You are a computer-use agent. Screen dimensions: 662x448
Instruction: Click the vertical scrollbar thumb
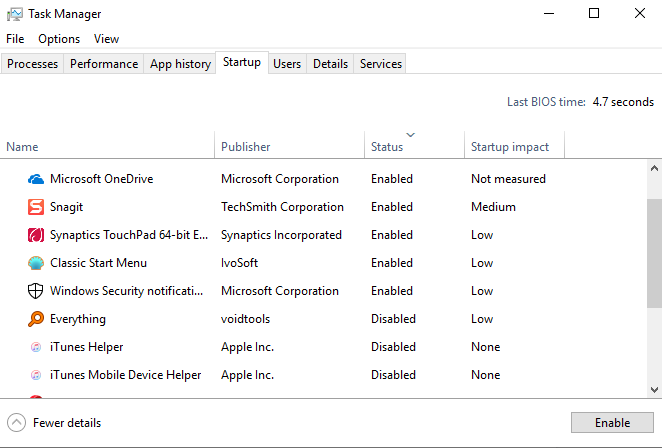point(654,255)
